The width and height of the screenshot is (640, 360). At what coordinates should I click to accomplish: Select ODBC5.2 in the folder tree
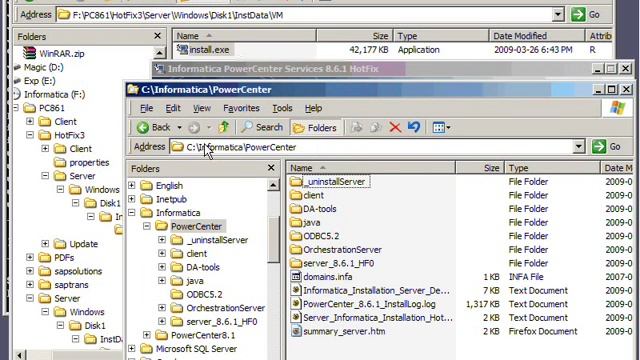[x=197, y=294]
